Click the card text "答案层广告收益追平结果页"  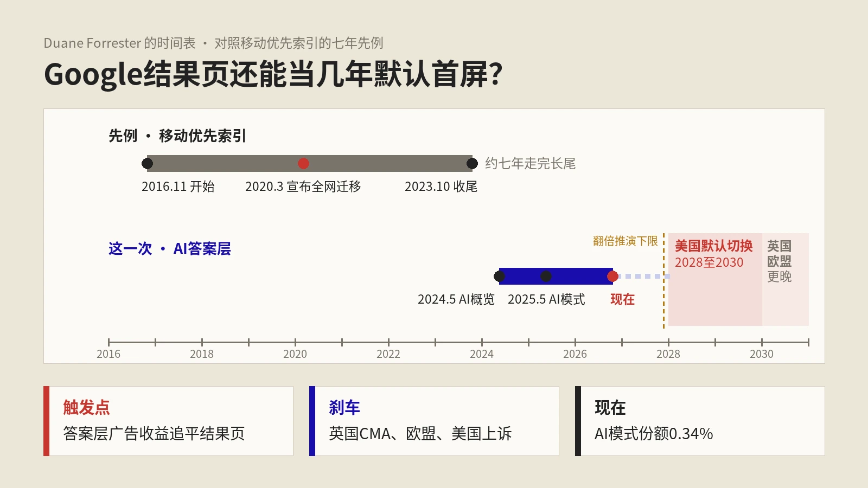154,434
